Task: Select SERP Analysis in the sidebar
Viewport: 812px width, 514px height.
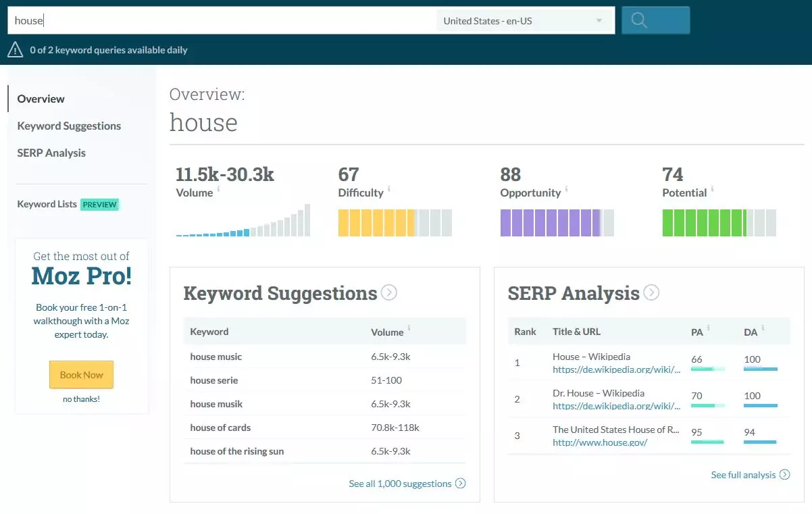Action: click(51, 153)
